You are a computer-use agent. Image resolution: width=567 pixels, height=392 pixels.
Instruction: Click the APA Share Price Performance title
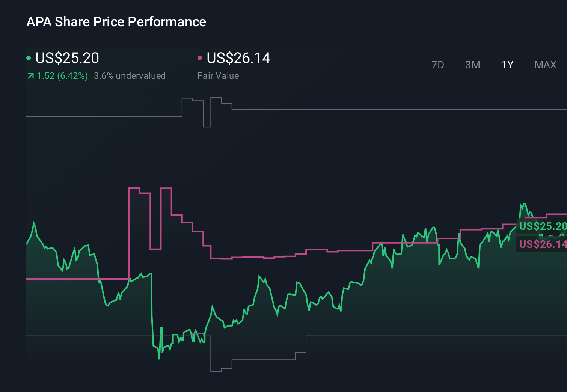click(116, 22)
